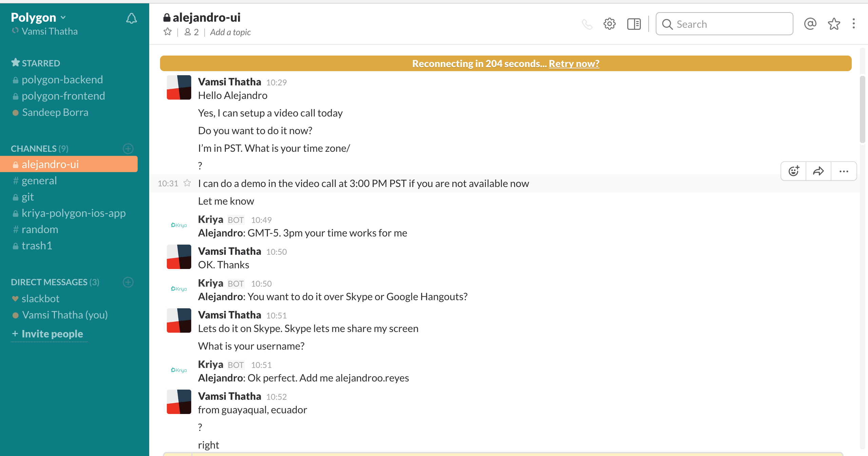
Task: Open message more actions ellipsis
Action: (844, 171)
